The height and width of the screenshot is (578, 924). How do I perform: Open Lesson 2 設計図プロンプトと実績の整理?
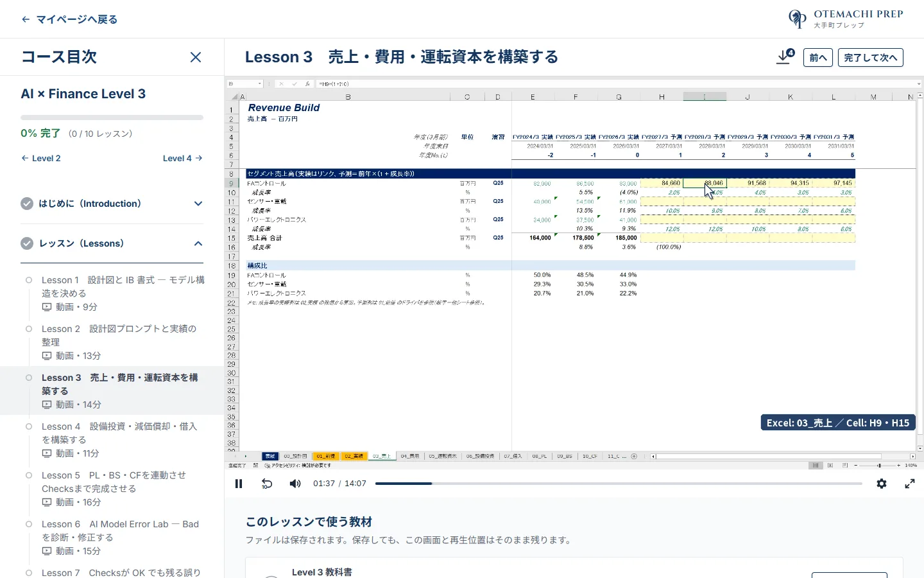tap(112, 342)
